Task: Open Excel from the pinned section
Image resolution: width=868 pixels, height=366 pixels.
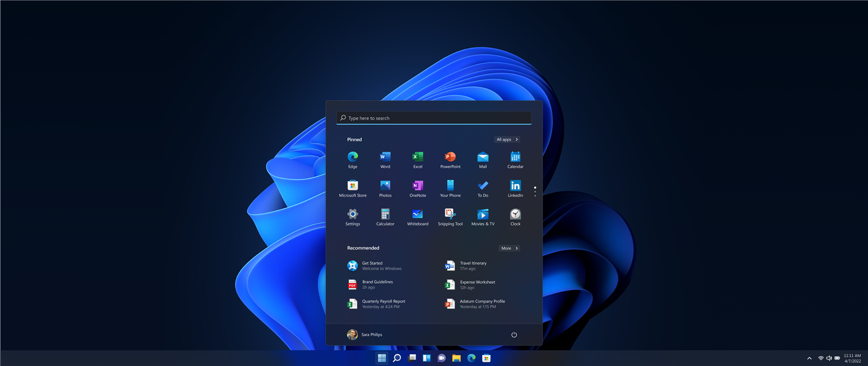Action: pyautogui.click(x=418, y=157)
